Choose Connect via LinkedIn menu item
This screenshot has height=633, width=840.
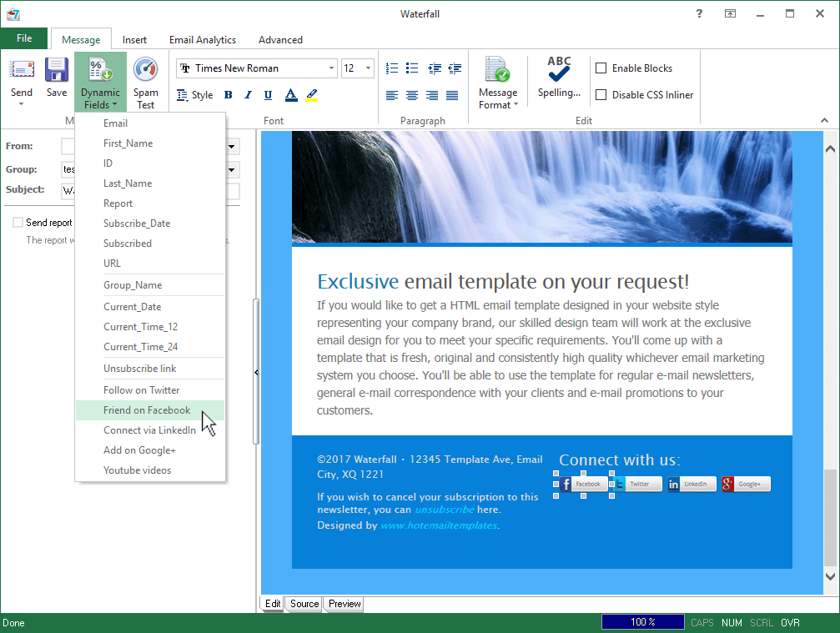pyautogui.click(x=150, y=430)
